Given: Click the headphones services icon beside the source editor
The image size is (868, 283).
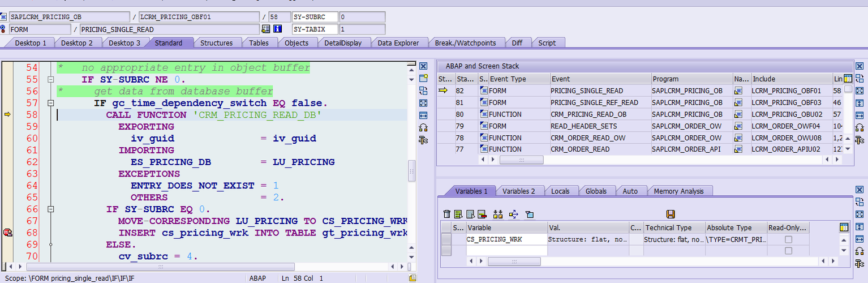Looking at the screenshot, I should coord(423,127).
